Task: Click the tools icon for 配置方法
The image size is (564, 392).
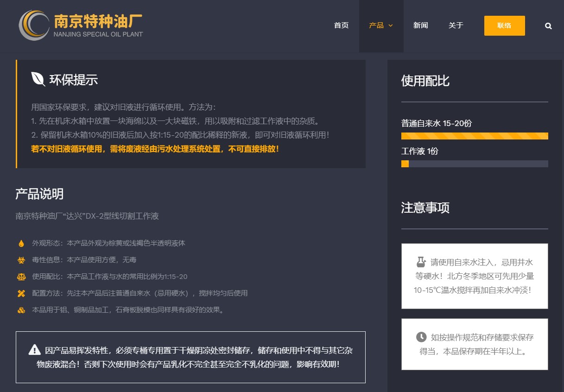Action: 21,293
